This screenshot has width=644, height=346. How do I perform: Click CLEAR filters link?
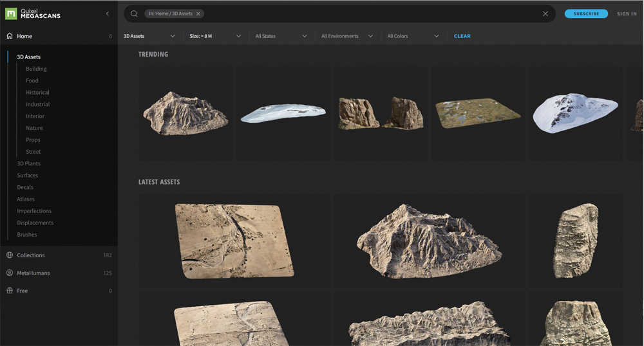click(x=462, y=36)
